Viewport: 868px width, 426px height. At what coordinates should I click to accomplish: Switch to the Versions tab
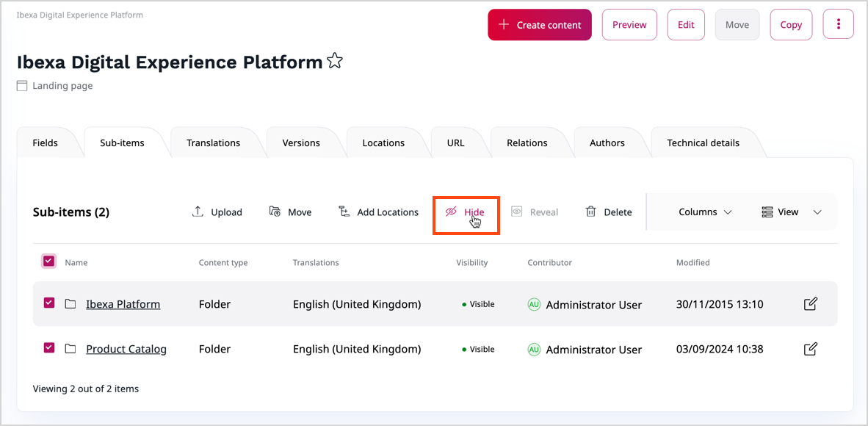[x=301, y=143]
